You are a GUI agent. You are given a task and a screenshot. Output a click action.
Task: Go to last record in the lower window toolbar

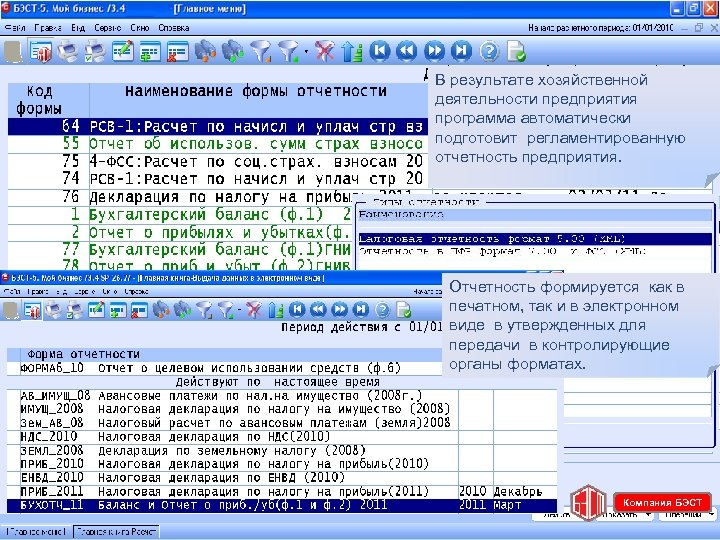coord(361,310)
